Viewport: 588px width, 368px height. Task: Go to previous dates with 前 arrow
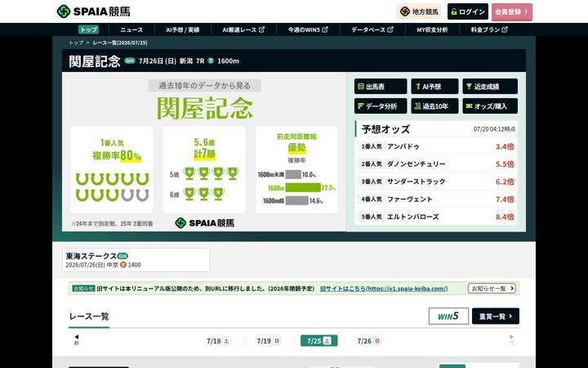pyautogui.click(x=77, y=339)
